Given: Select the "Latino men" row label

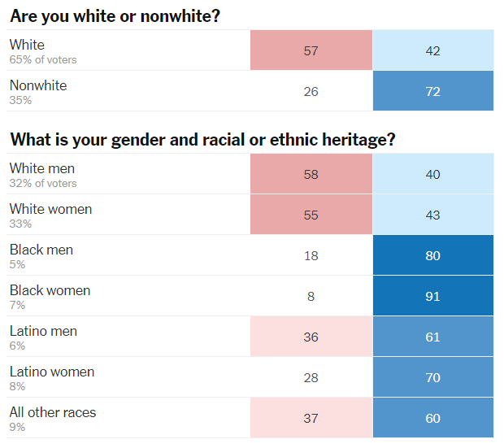Looking at the screenshot, I should coord(43,331).
